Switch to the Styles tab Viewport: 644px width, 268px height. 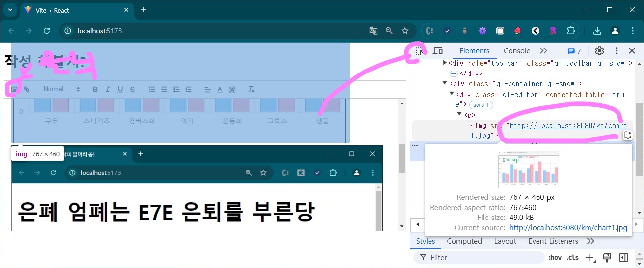(x=426, y=241)
